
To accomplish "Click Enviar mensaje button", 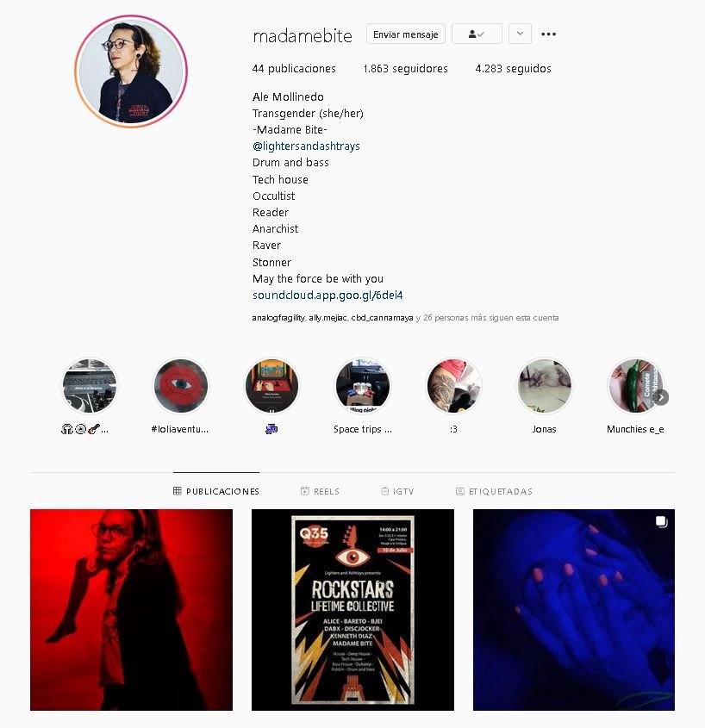I will (x=405, y=34).
